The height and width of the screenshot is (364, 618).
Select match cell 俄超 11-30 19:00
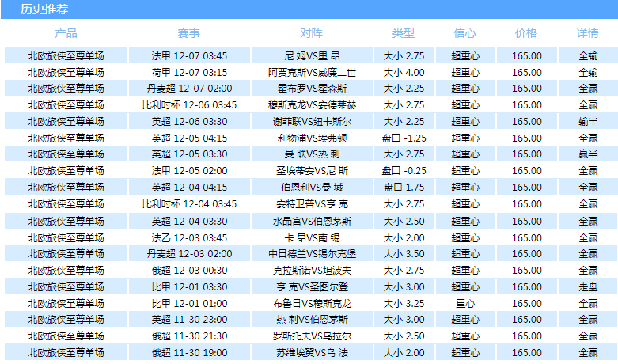click(x=189, y=353)
